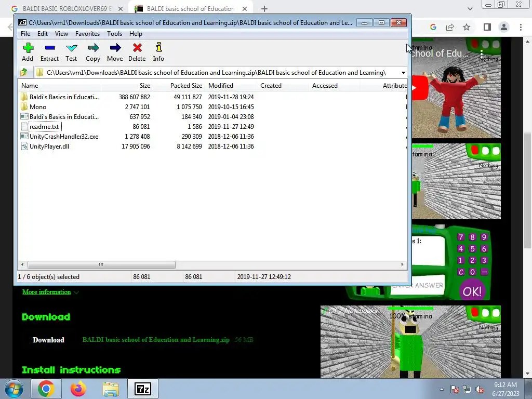The height and width of the screenshot is (399, 532).
Task: Open Chrome three-dot menu
Action: coord(521,27)
